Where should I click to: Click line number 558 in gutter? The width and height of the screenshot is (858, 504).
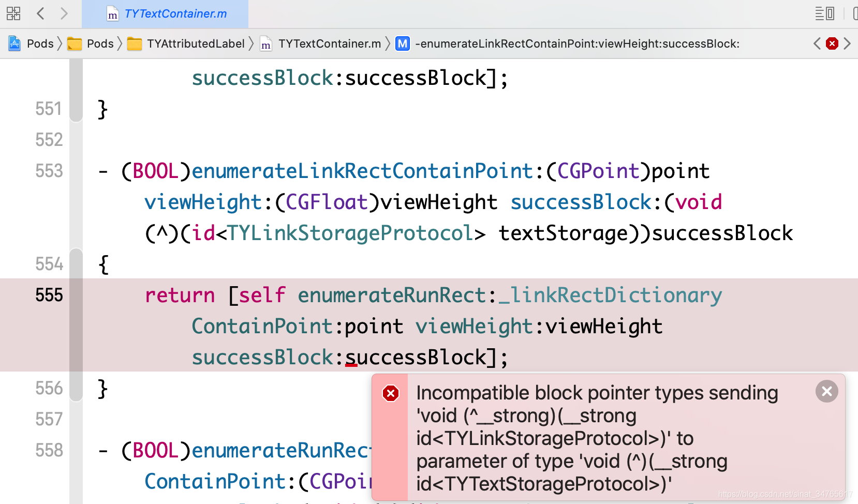tap(49, 450)
